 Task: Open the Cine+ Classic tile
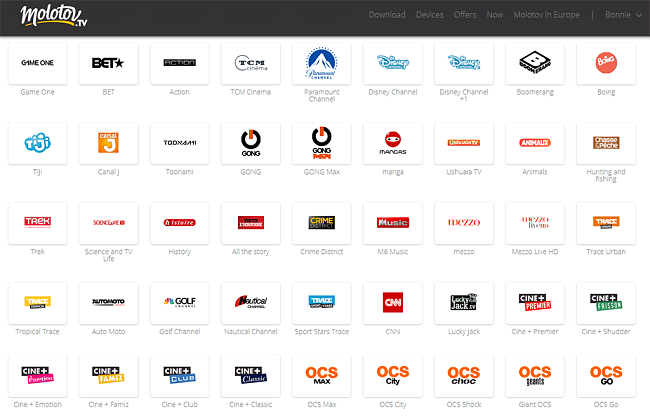[251, 376]
